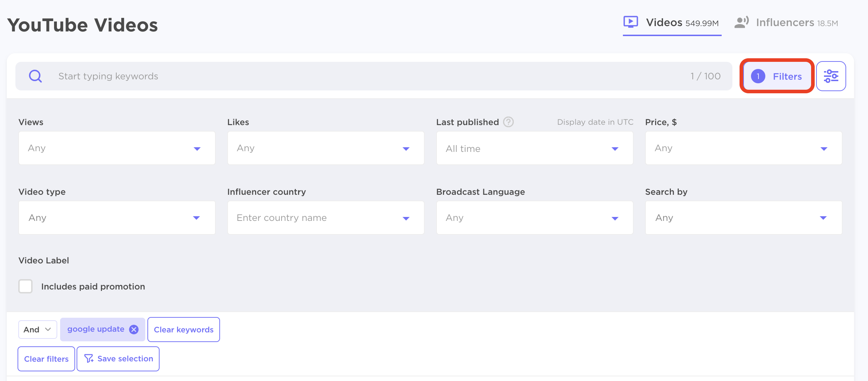Image resolution: width=868 pixels, height=381 pixels.
Task: Open the Broadcast Language dropdown
Action: [x=535, y=218]
